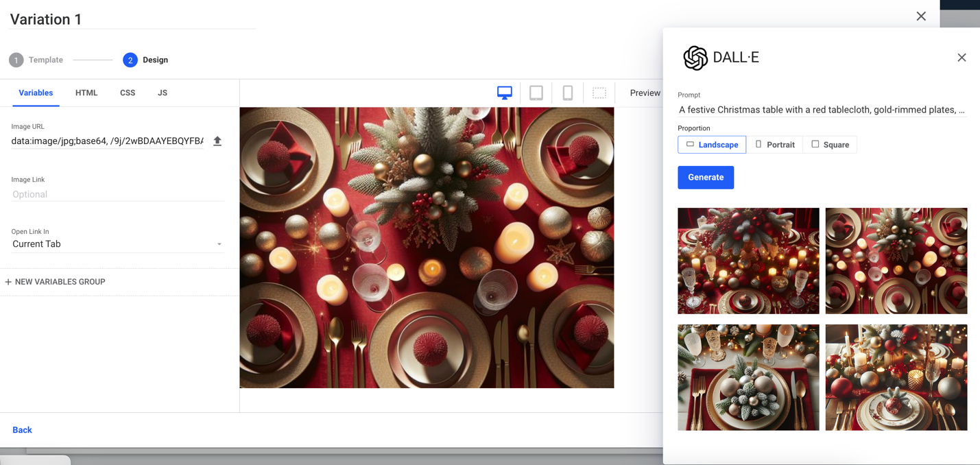Viewport: 980px width, 465px height.
Task: Edit the Image URL field
Action: [x=108, y=141]
